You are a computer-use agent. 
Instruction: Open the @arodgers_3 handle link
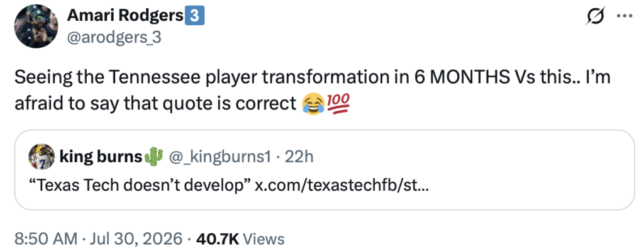[x=114, y=37]
